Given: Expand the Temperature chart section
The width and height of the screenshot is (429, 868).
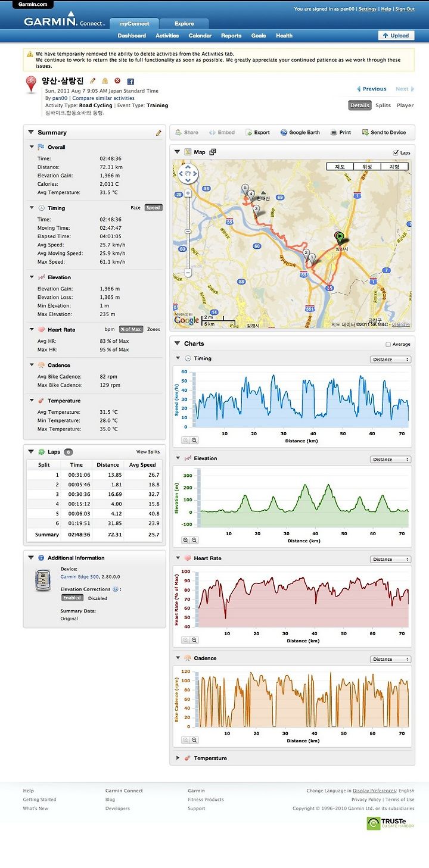Looking at the screenshot, I should pos(178,758).
